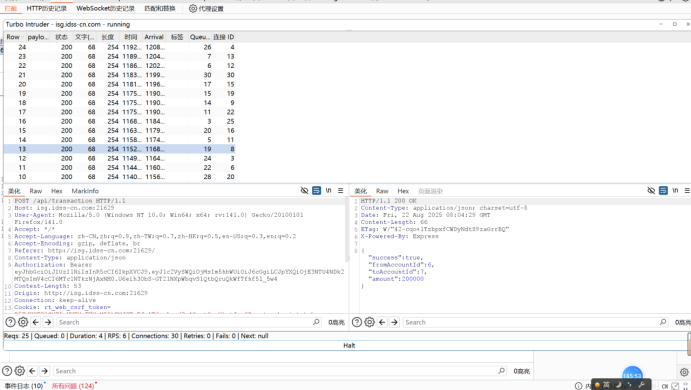Sort by the Arrival column header
Screen dimensions: 691x390
[x=154, y=37]
